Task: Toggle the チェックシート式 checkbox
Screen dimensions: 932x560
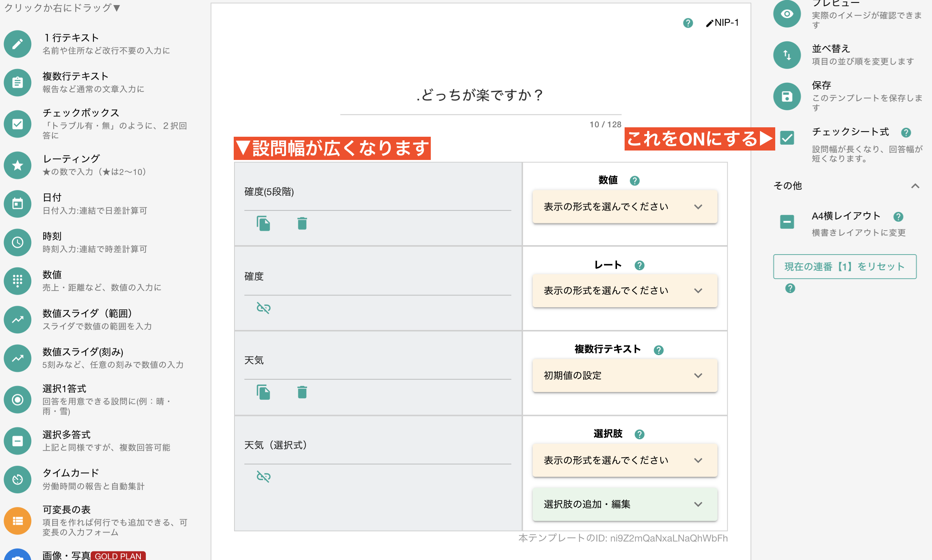Action: 787,138
